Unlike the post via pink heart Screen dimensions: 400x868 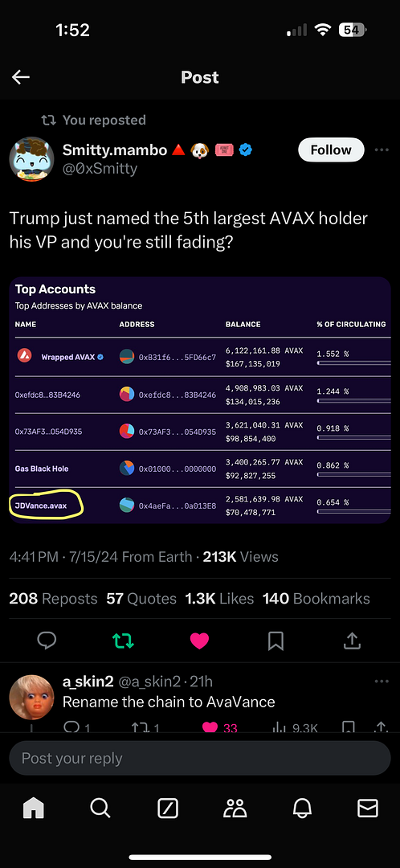pyautogui.click(x=199, y=641)
